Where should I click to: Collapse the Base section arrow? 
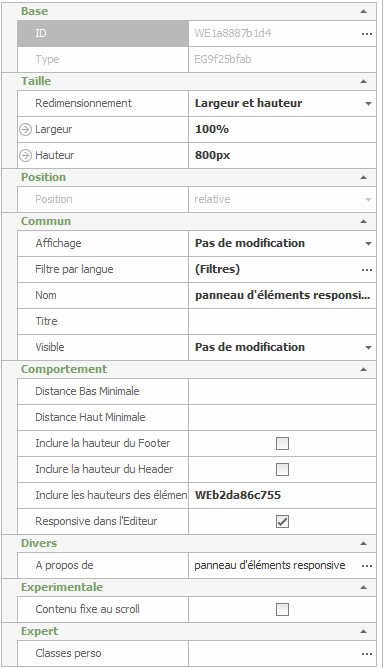364,12
